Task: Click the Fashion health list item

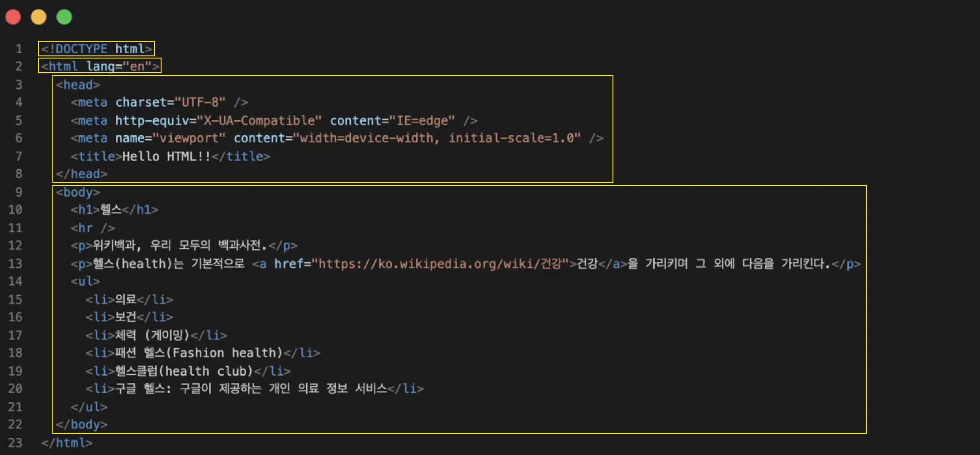Action: pyautogui.click(x=203, y=353)
